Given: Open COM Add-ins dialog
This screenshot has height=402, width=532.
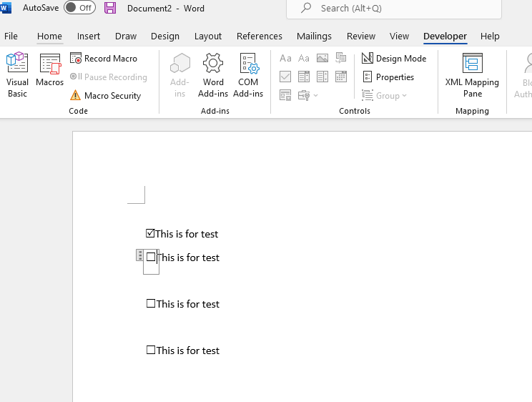Looking at the screenshot, I should point(248,75).
